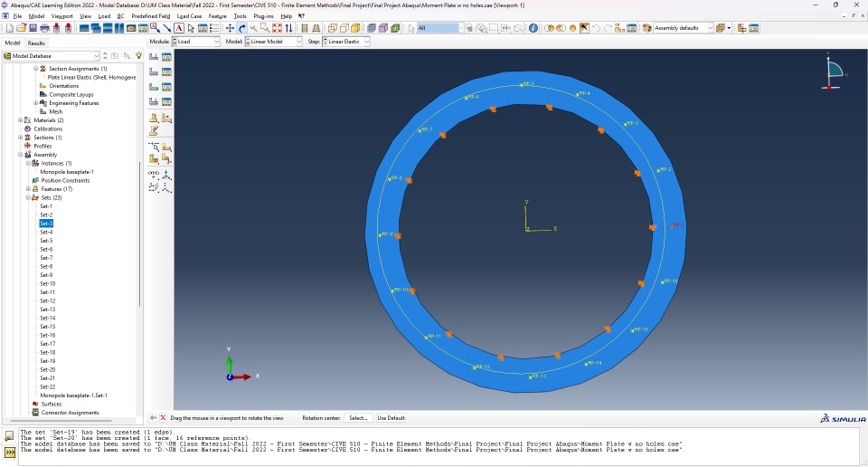Viewport: 868px width, 467px height.
Task: Open the Step dropdown showing Linear Elastic
Action: click(x=346, y=42)
